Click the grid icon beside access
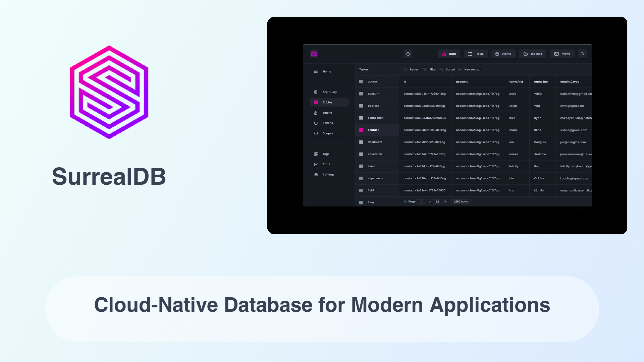644x362 pixels. click(361, 81)
